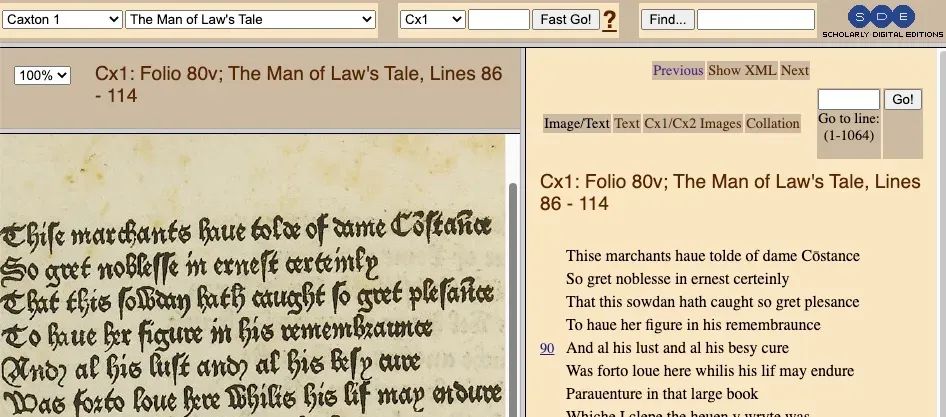The image size is (946, 417).
Task: Click the Find... button
Action: 667,19
